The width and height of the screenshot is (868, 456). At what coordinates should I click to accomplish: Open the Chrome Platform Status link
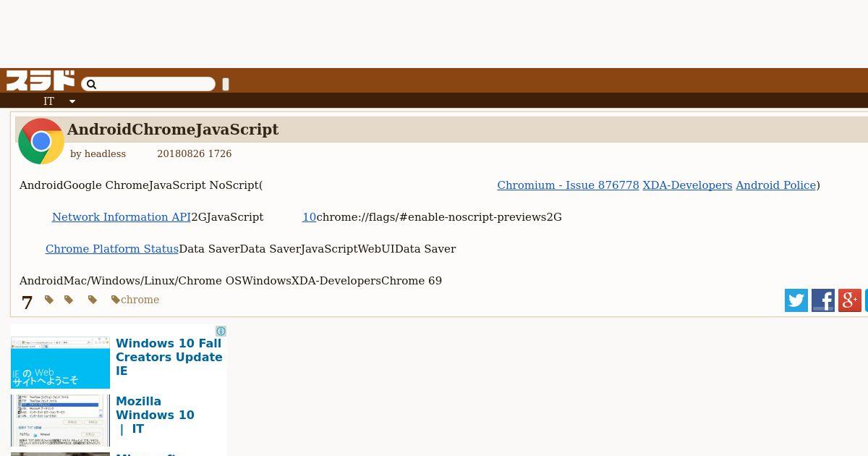[112, 249]
